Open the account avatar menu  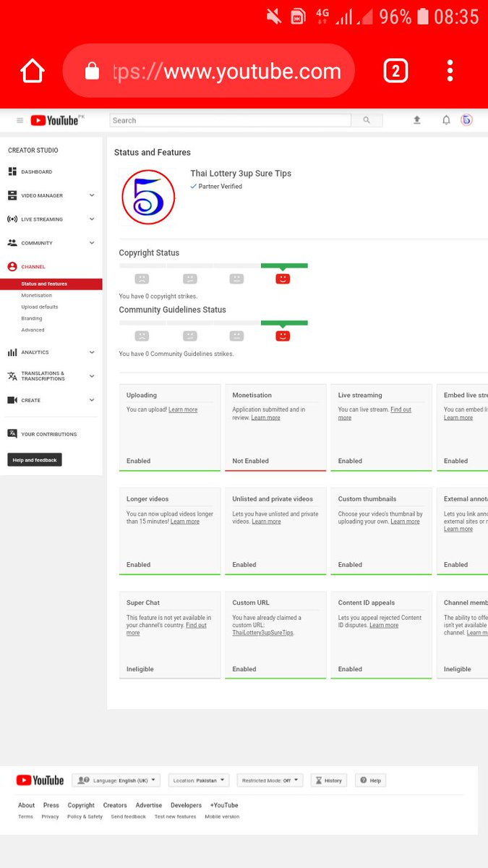coord(467,120)
